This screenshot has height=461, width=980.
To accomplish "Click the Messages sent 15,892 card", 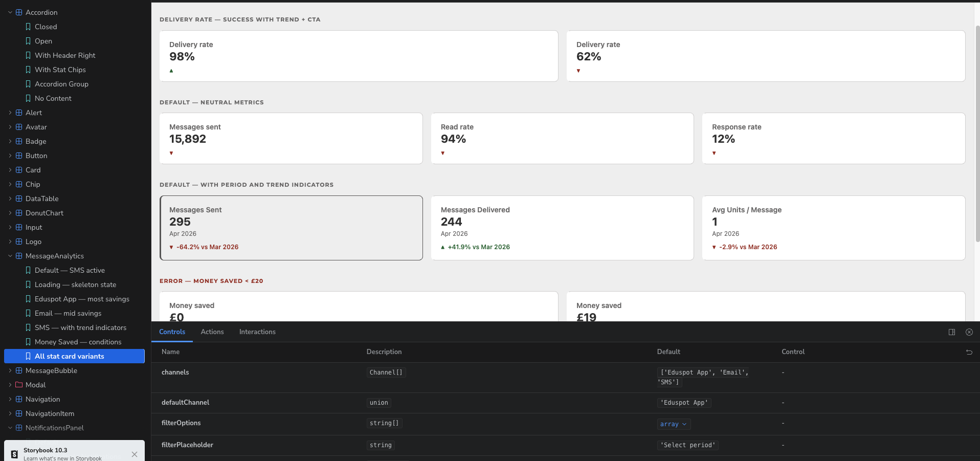I will tap(291, 138).
